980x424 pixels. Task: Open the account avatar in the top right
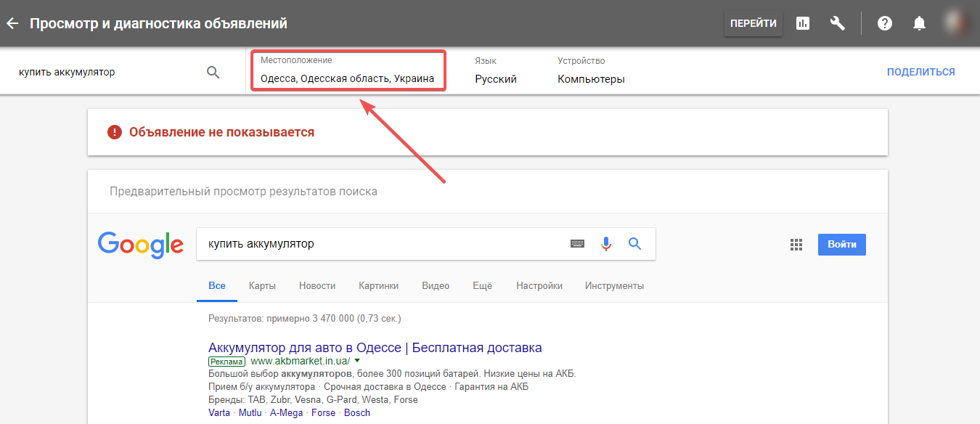pyautogui.click(x=957, y=23)
